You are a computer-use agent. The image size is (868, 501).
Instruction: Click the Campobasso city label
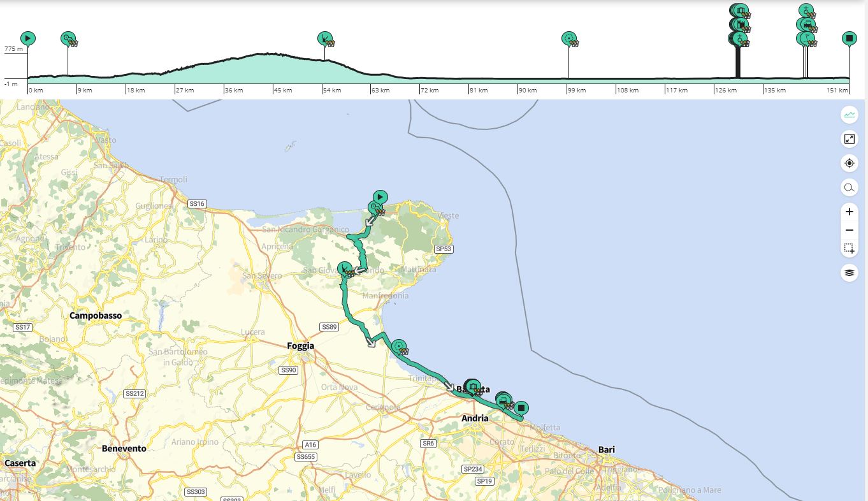pyautogui.click(x=96, y=316)
